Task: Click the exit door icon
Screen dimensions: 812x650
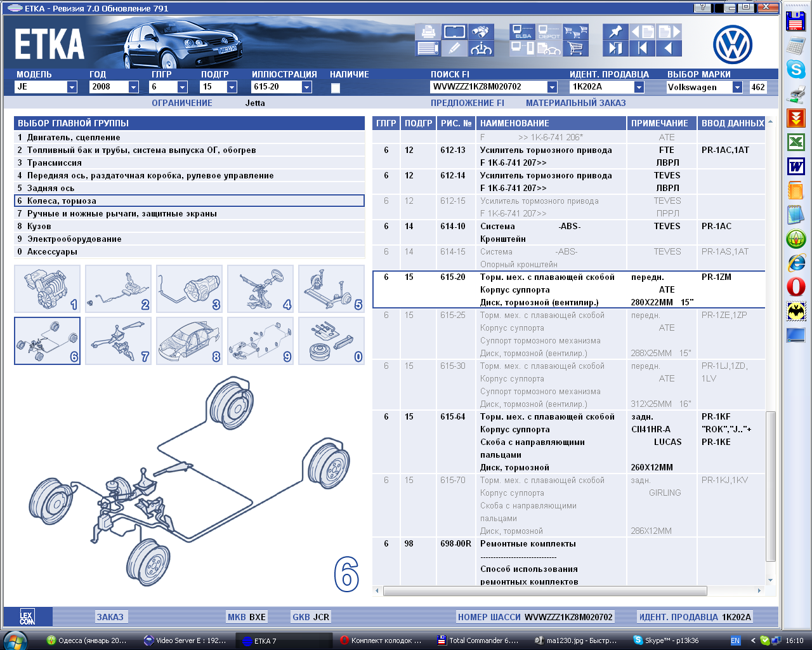Action: [x=615, y=48]
